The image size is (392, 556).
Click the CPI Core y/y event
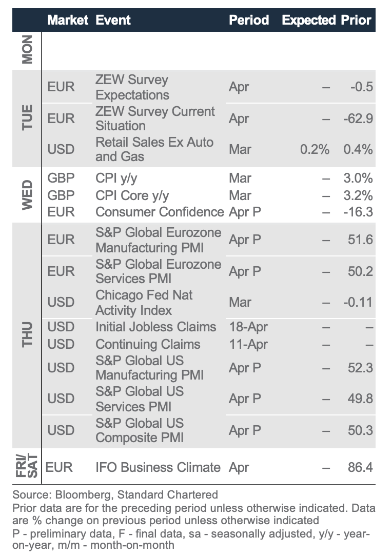(132, 195)
